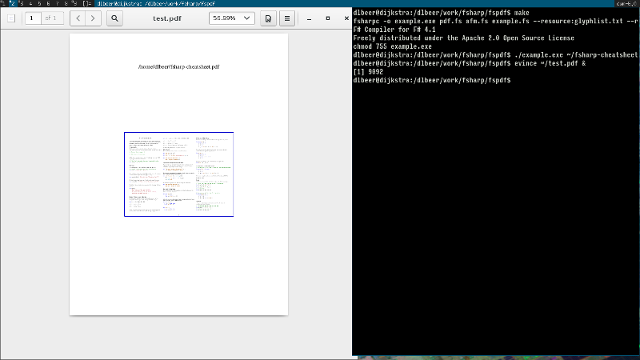
Task: Toggle the sidebar pane button in Evince
Action: (x=11, y=18)
